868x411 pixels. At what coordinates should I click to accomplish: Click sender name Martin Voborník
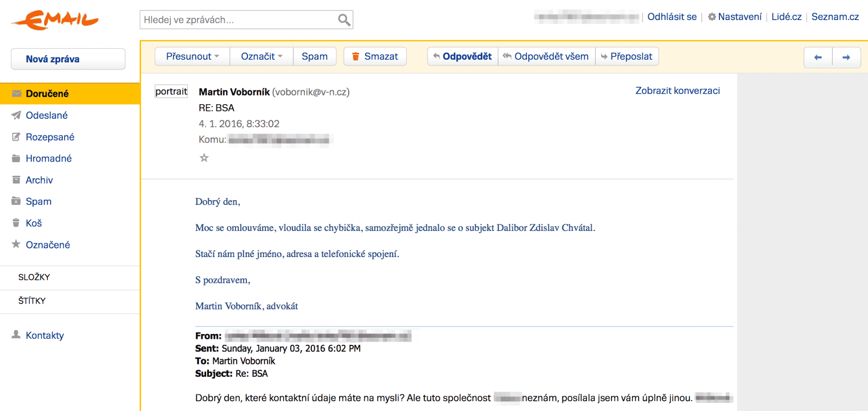tap(234, 92)
